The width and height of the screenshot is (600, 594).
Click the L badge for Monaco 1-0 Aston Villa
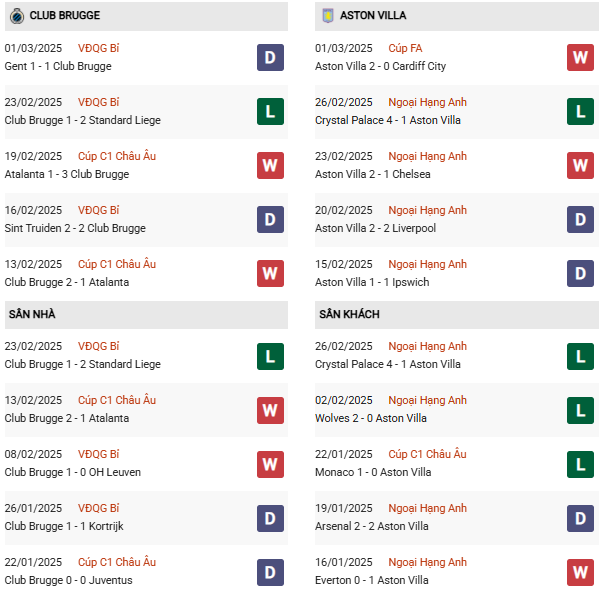580,463
